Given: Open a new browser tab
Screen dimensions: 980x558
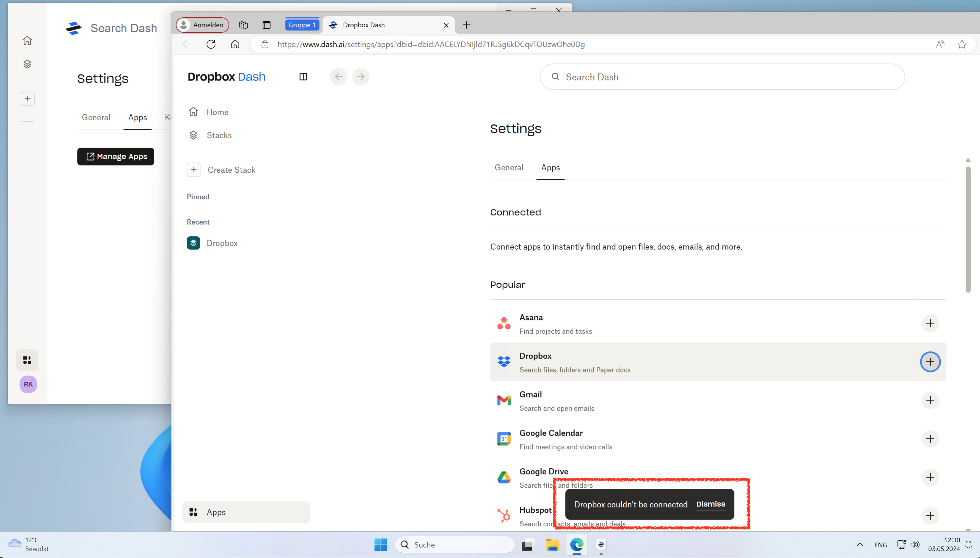Looking at the screenshot, I should pyautogui.click(x=466, y=25).
